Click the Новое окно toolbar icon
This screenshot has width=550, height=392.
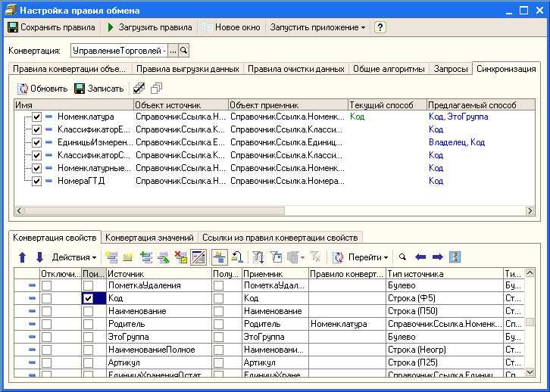pos(208,27)
